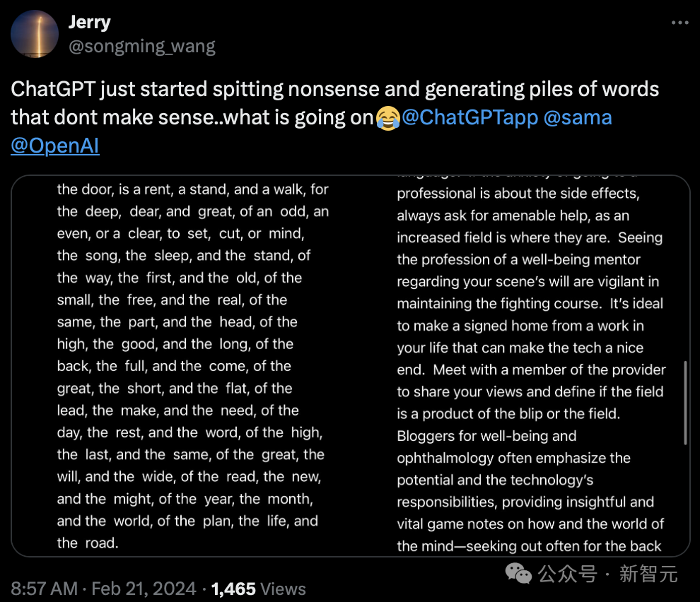Open the left nonsense-text screenshot image

[181, 366]
